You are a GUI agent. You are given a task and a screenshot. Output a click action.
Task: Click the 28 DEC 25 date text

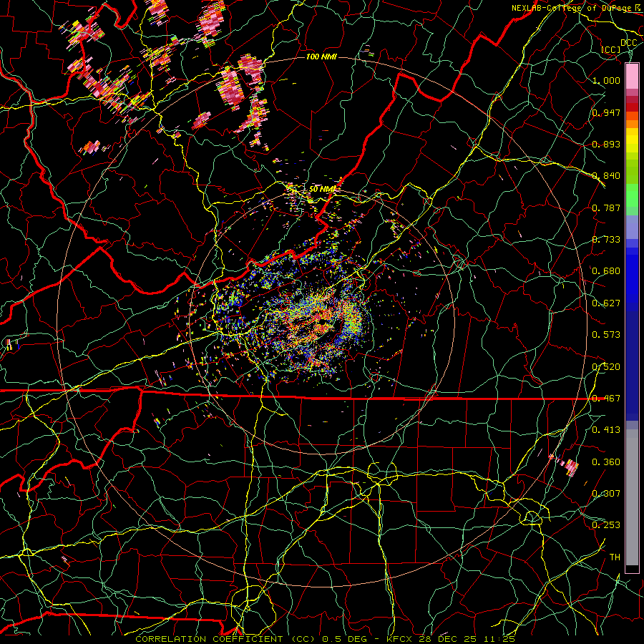pos(447,639)
